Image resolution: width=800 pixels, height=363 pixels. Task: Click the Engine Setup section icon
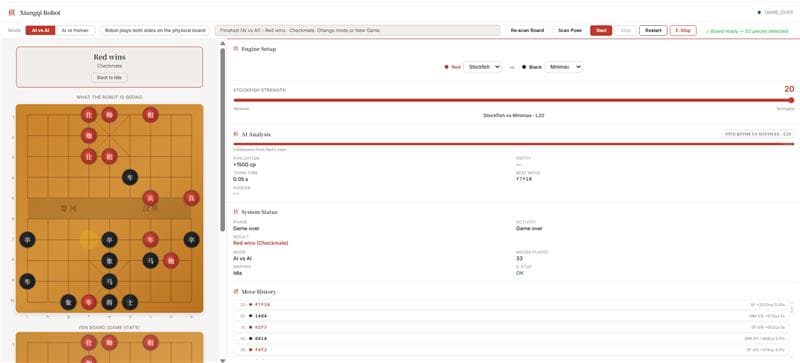pos(236,49)
